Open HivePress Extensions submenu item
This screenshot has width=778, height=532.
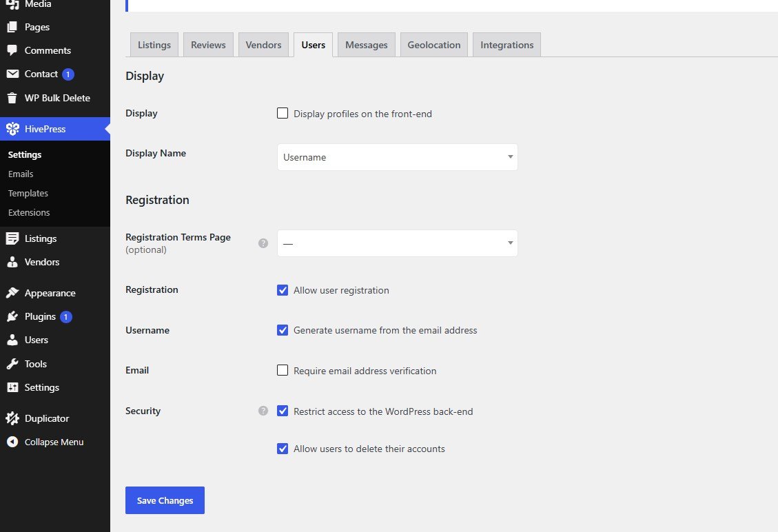point(29,212)
